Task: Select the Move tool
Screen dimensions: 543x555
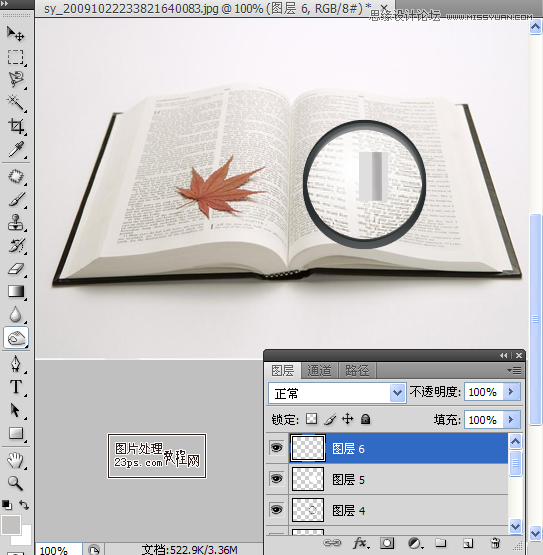Action: pyautogui.click(x=15, y=34)
